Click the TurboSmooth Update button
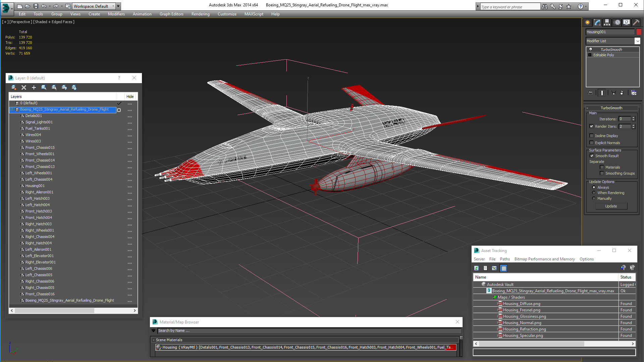644x362 pixels. (x=611, y=206)
